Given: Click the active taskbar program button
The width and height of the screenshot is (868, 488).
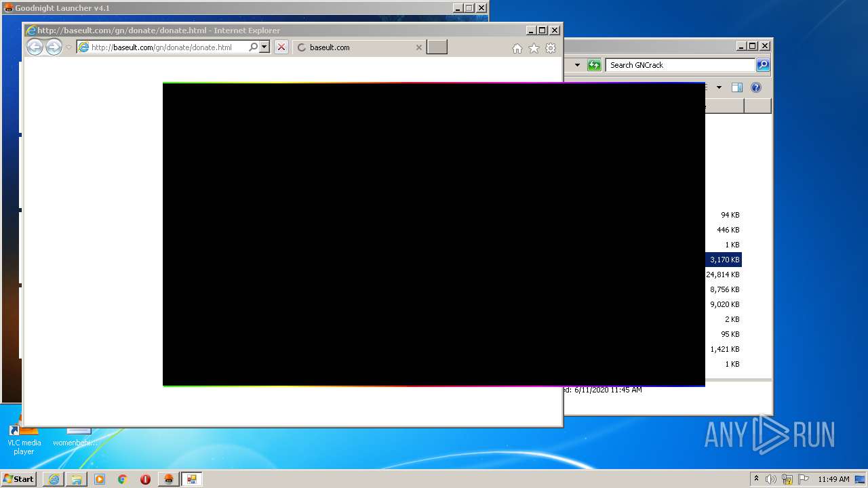Looking at the screenshot, I should pos(191,479).
